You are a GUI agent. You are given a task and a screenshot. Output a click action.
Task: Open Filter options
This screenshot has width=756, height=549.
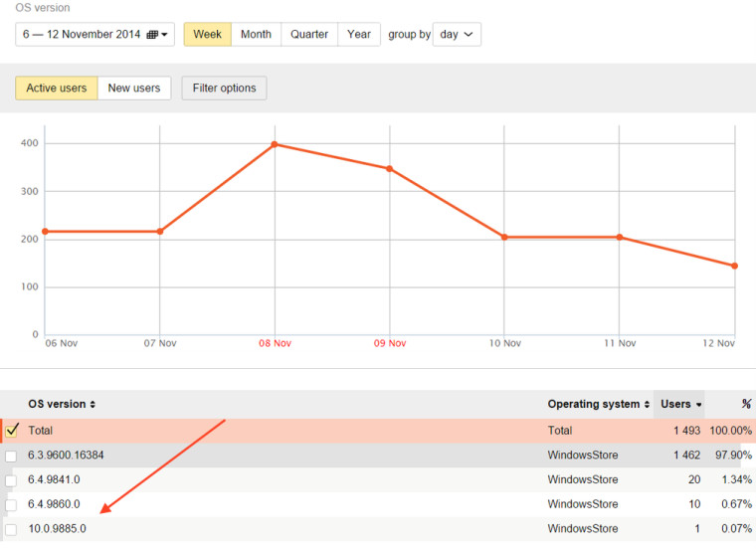pos(224,89)
